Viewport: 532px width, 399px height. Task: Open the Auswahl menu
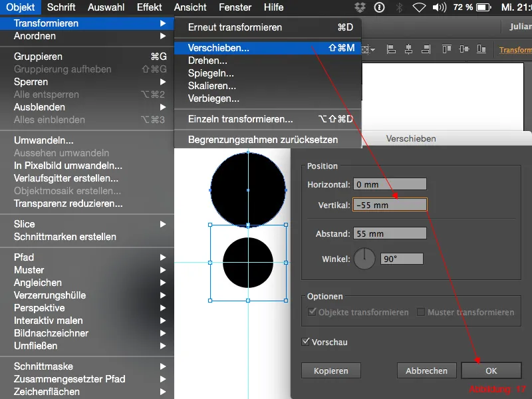[x=106, y=7]
